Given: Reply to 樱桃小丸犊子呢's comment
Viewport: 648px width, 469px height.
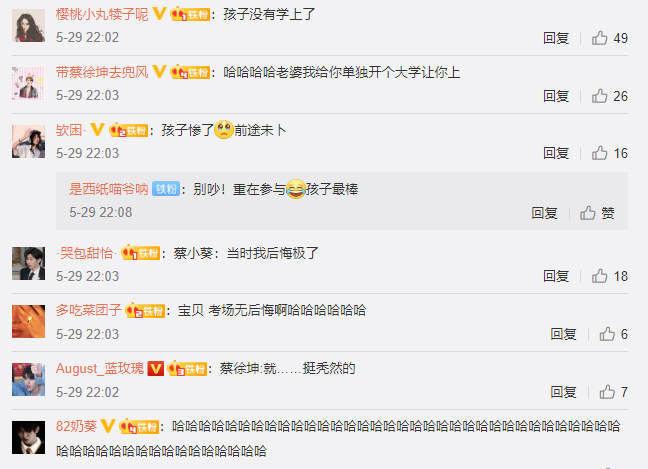Looking at the screenshot, I should (556, 38).
